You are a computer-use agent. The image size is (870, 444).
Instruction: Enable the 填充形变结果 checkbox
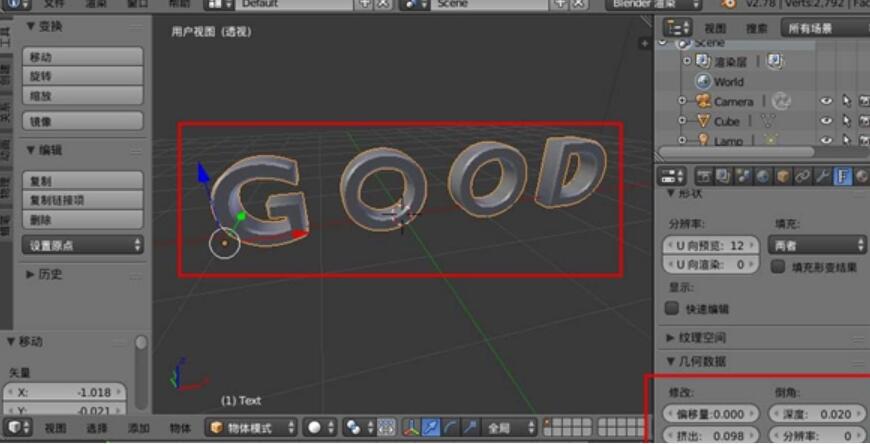coord(778,267)
